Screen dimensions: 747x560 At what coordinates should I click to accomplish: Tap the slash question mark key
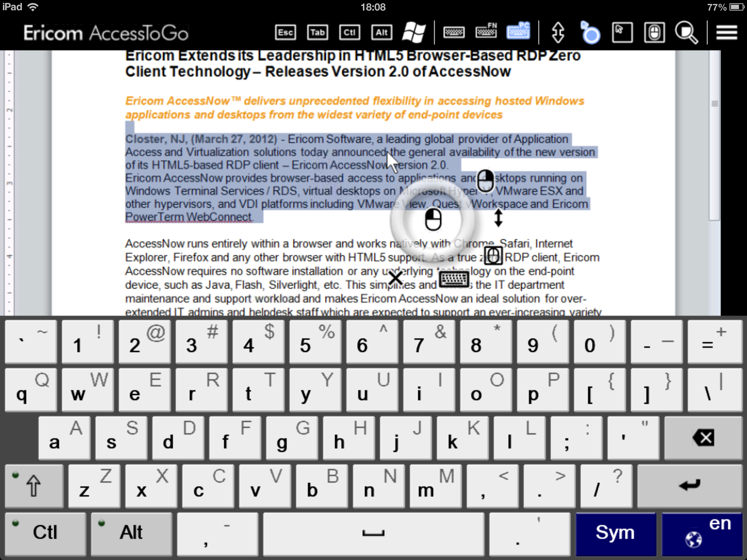(x=606, y=486)
